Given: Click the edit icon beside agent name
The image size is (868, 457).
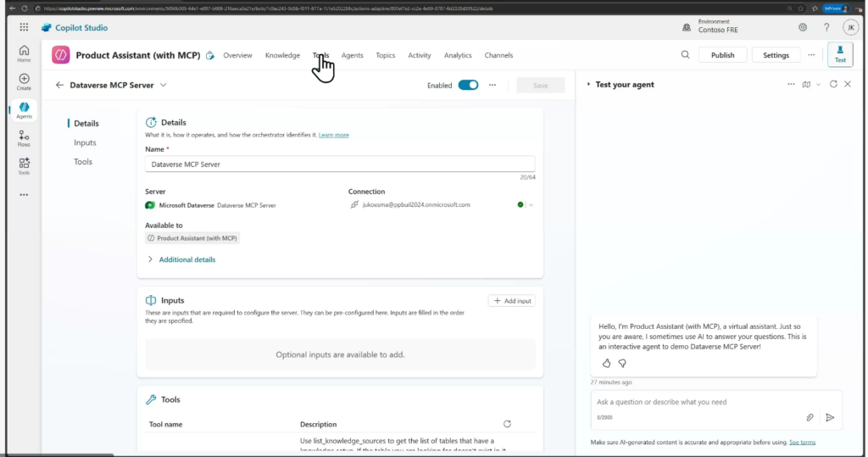Looking at the screenshot, I should (210, 55).
